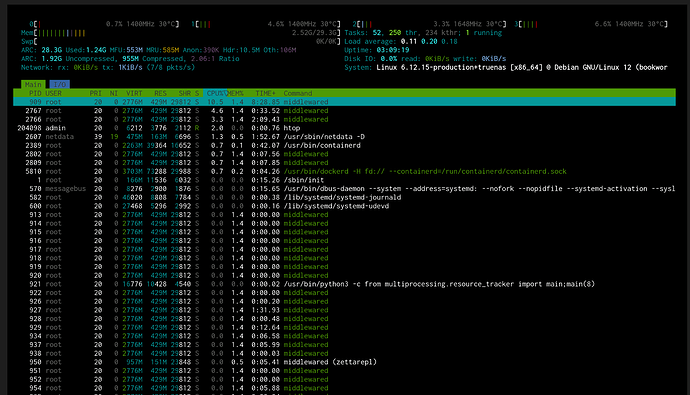Click the CPU% sort column header
The height and width of the screenshot is (395, 690).
[215, 93]
